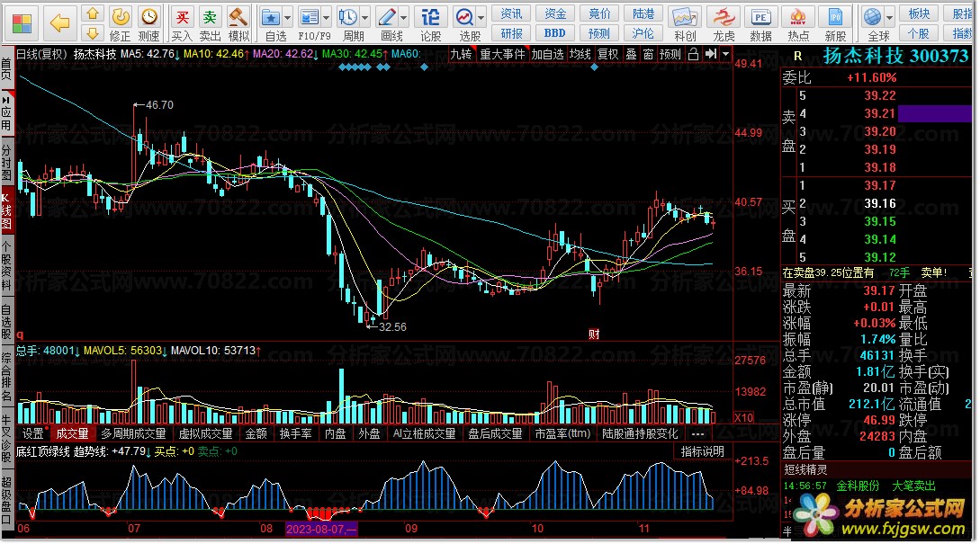Select the 成交量 volume tab
This screenshot has width=980, height=544.
(72, 433)
